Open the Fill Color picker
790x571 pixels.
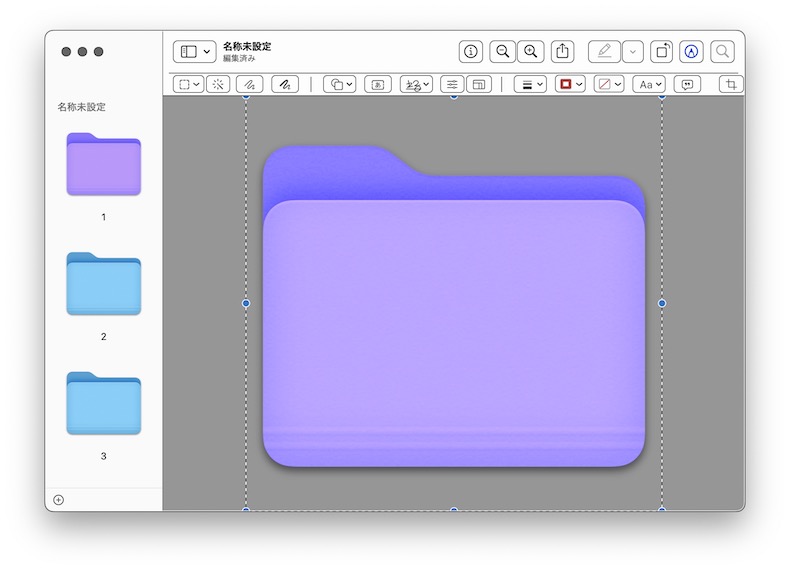pos(609,84)
